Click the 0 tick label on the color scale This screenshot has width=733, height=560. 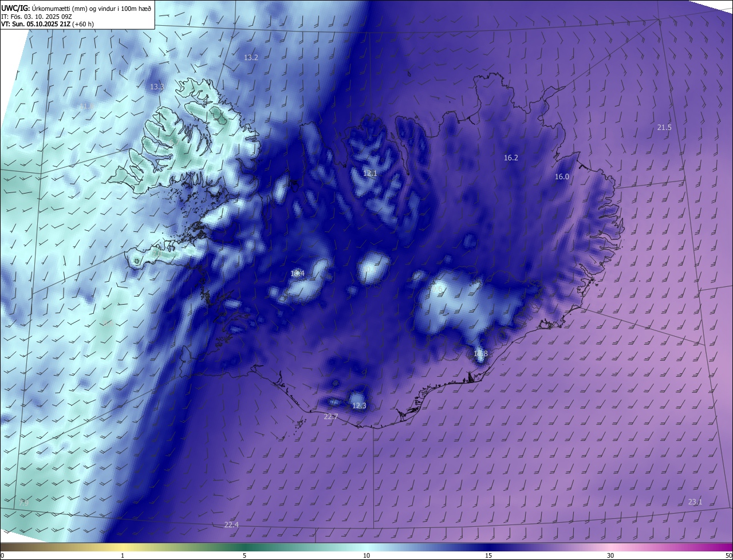point(2,555)
